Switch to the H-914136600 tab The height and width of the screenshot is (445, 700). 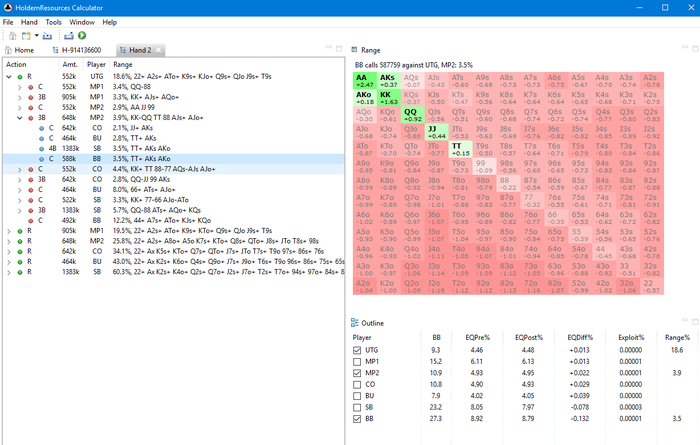[77, 50]
